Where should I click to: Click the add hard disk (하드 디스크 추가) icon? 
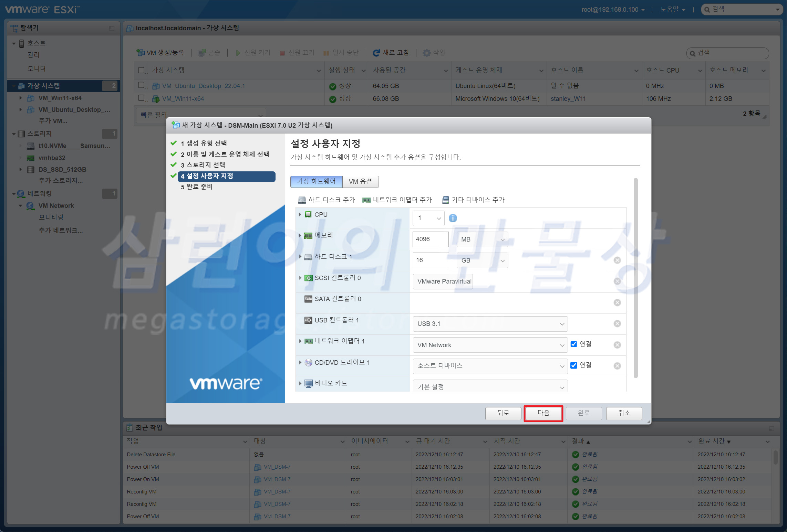click(302, 200)
